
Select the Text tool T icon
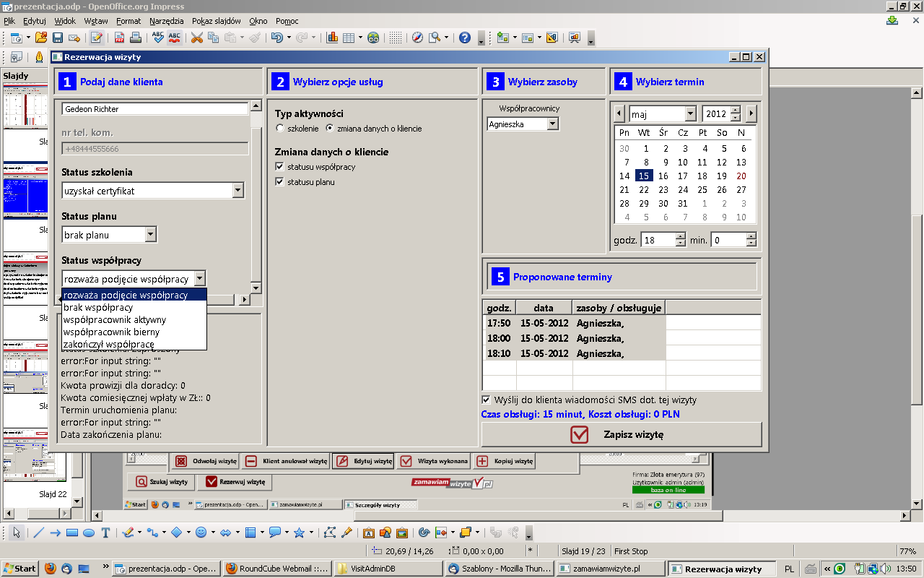pos(105,532)
